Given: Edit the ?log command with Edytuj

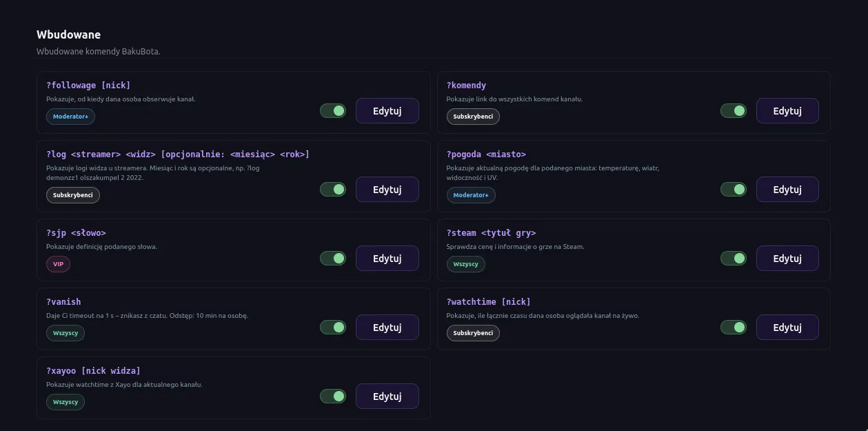Looking at the screenshot, I should pos(387,189).
